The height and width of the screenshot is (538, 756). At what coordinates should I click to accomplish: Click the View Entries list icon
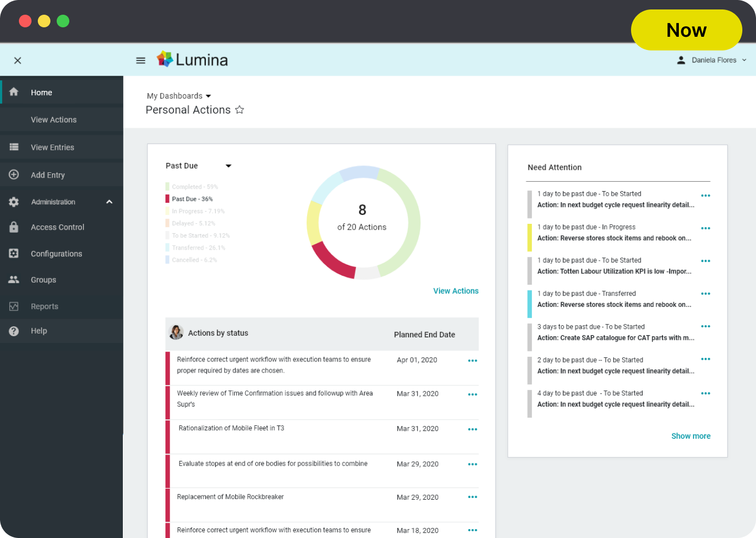tap(14, 147)
